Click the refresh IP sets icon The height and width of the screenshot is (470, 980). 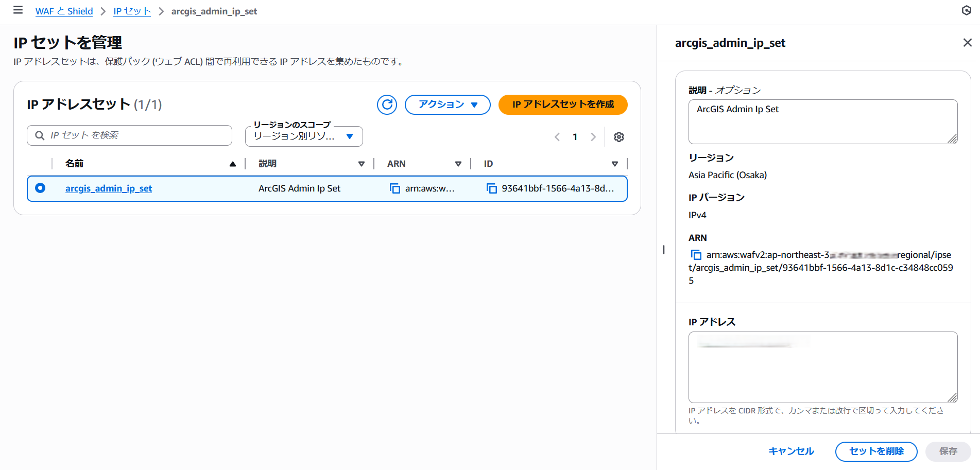click(x=387, y=105)
